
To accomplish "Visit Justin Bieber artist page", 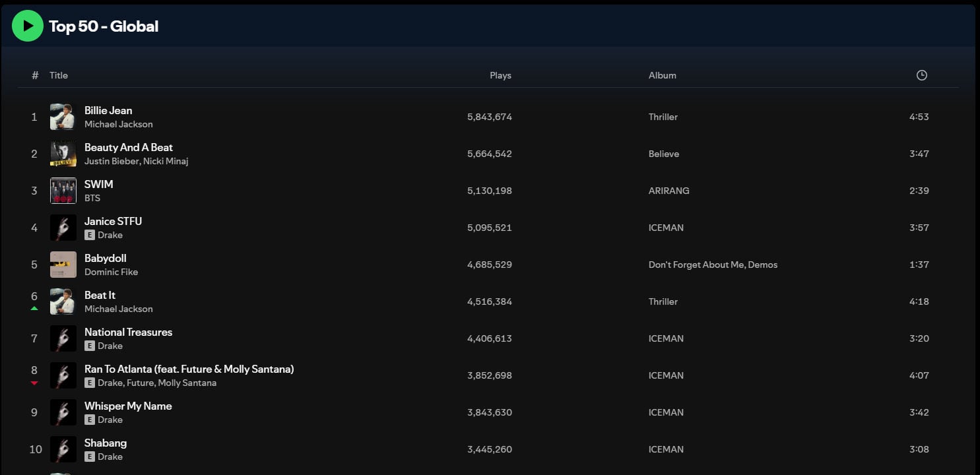I will coord(111,161).
